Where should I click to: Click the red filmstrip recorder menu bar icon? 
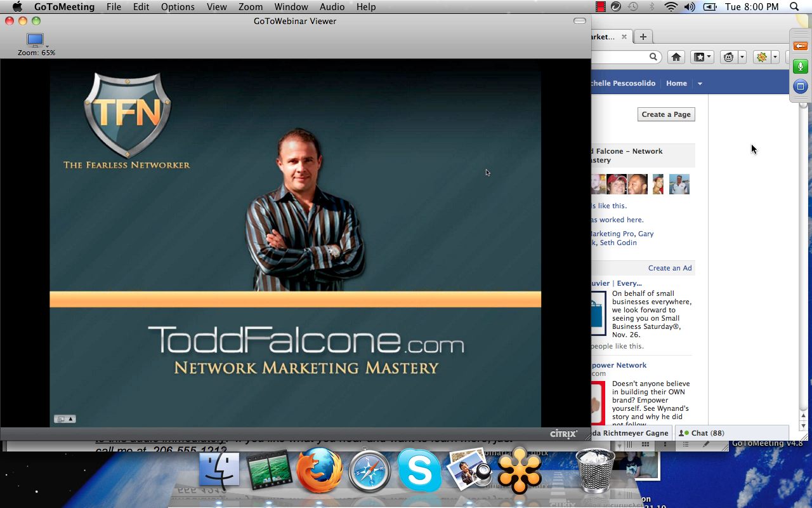tap(601, 7)
